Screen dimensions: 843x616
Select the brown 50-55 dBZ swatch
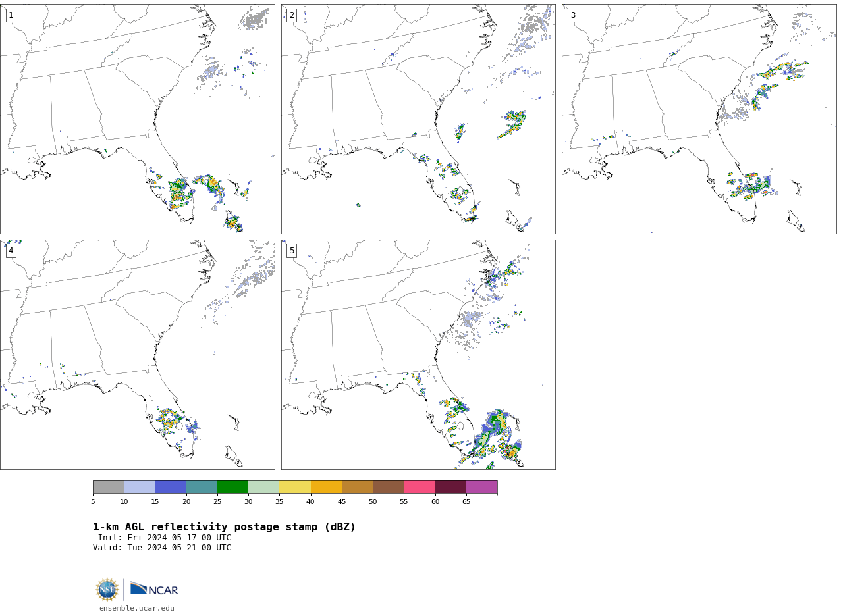coord(388,487)
